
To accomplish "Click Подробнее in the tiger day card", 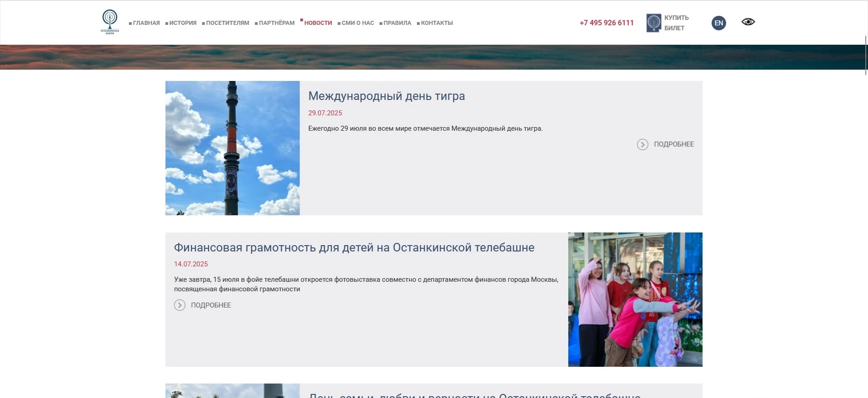I will [x=674, y=144].
